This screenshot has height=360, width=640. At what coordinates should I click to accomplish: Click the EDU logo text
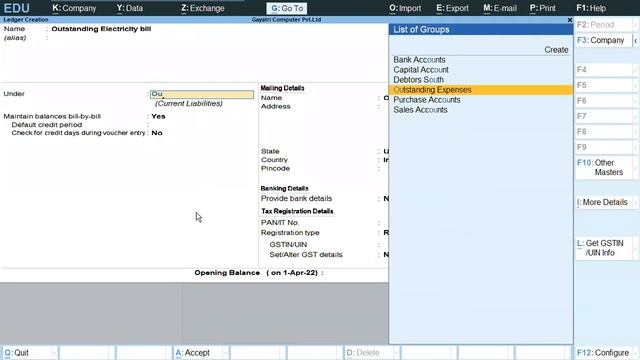(x=16, y=8)
